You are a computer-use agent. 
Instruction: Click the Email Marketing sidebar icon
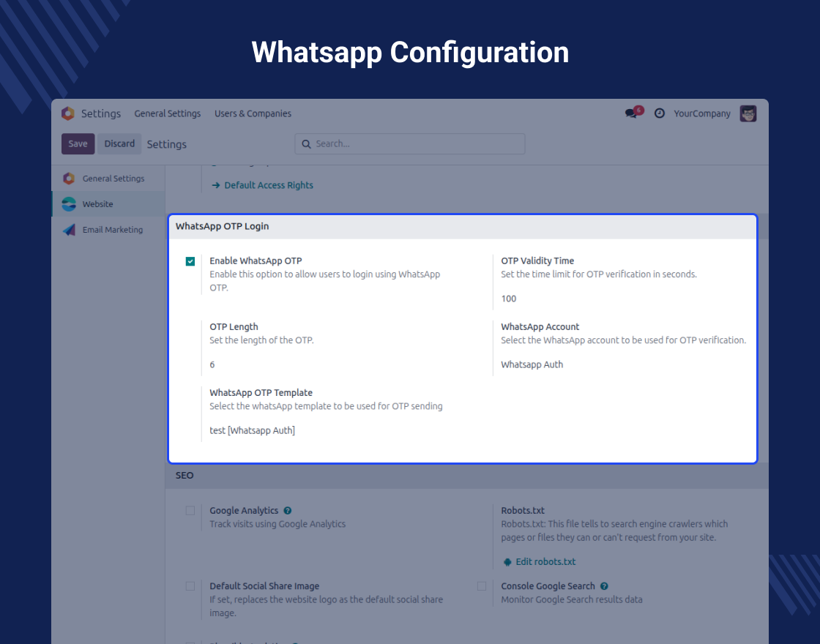point(69,230)
